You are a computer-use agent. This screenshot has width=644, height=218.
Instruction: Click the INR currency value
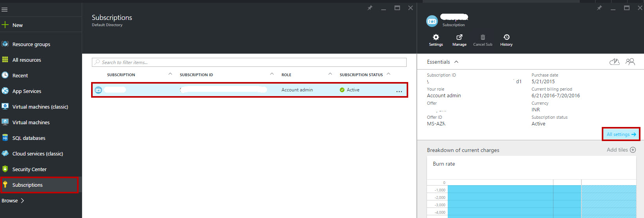(x=536, y=110)
